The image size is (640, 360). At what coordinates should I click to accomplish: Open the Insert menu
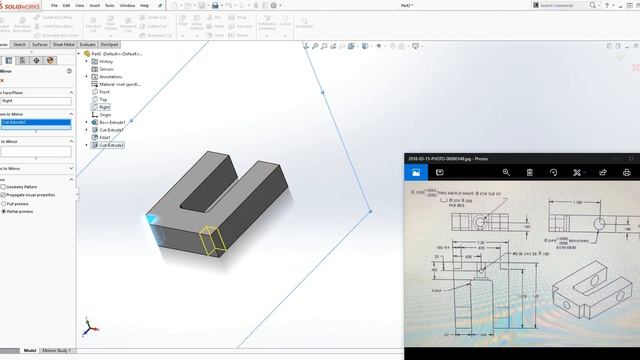click(x=94, y=6)
